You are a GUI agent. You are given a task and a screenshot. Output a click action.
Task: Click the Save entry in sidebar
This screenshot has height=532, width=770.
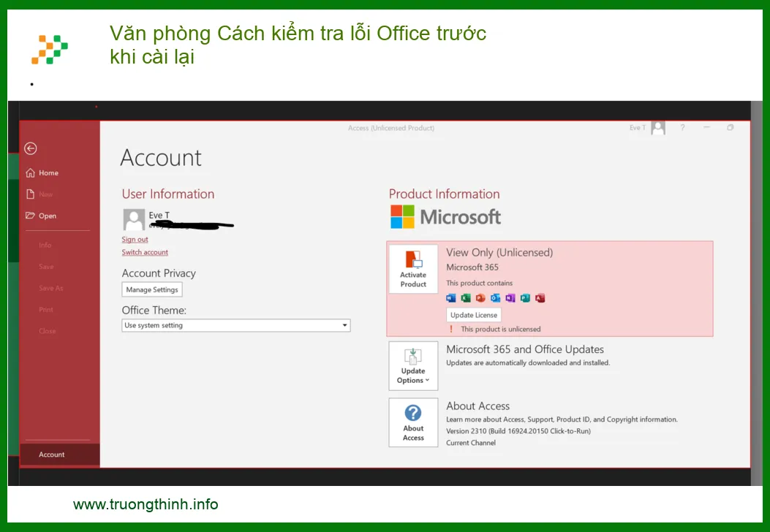coord(46,267)
